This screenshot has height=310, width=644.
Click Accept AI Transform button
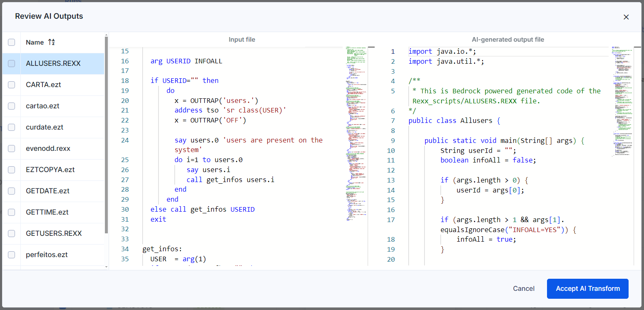click(588, 288)
